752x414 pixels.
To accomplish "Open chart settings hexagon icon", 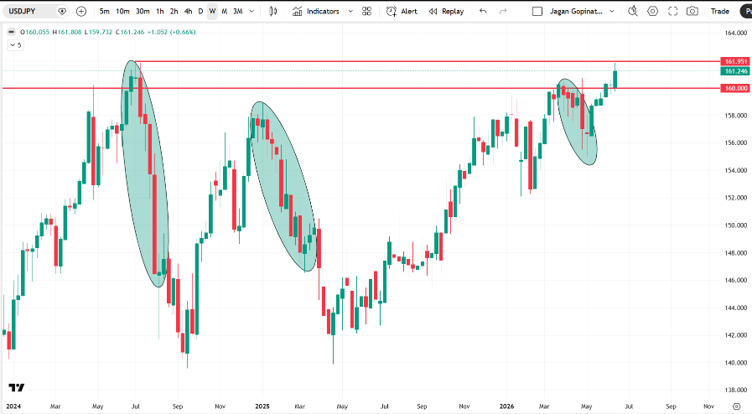I will [x=653, y=11].
